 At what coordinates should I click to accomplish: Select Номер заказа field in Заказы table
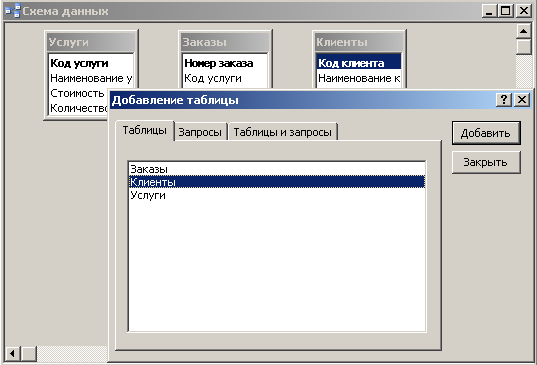[x=224, y=63]
